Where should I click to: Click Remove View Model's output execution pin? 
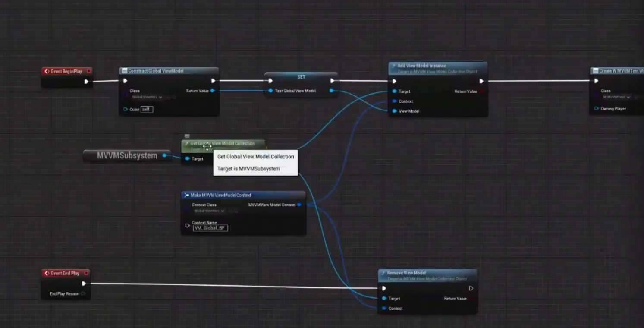(x=471, y=288)
